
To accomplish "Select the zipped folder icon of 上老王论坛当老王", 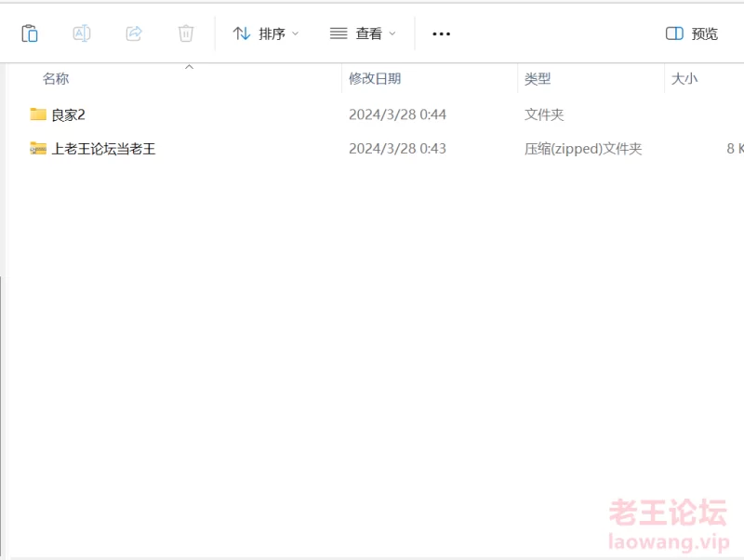I will (x=38, y=148).
